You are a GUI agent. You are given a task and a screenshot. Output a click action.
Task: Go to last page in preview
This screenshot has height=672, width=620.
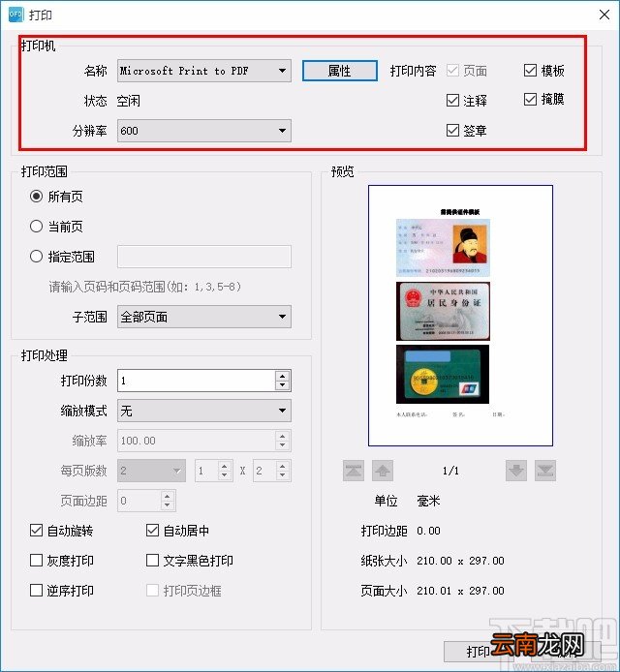pos(545,471)
